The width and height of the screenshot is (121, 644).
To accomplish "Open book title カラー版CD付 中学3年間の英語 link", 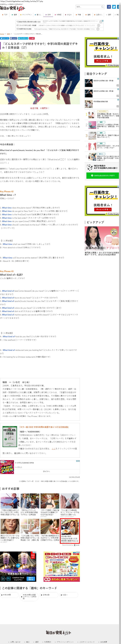I will [44, 427].
